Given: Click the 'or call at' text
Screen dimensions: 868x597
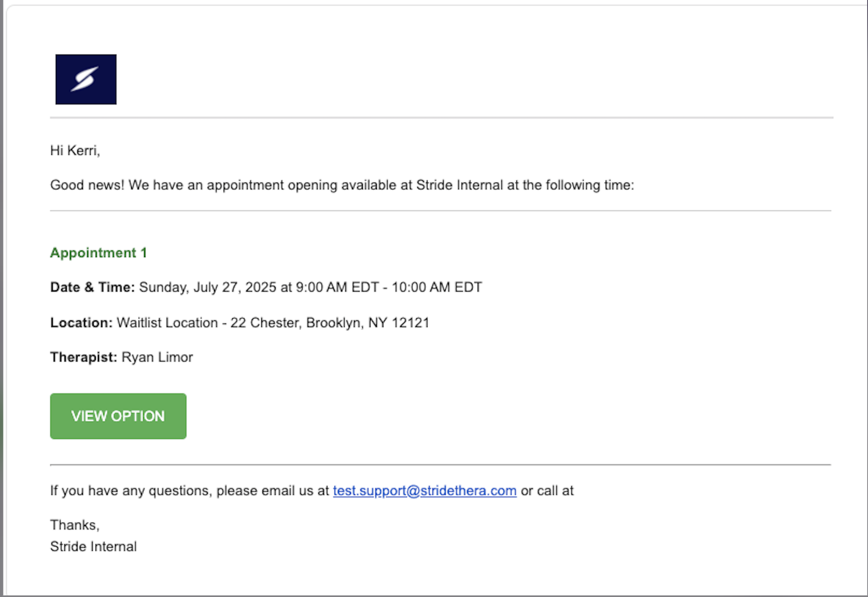Looking at the screenshot, I should [547, 491].
